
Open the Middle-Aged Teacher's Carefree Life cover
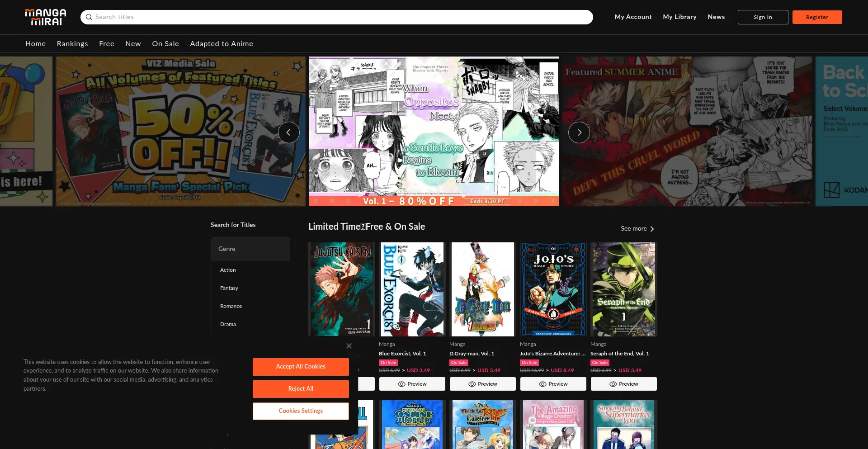tap(483, 425)
